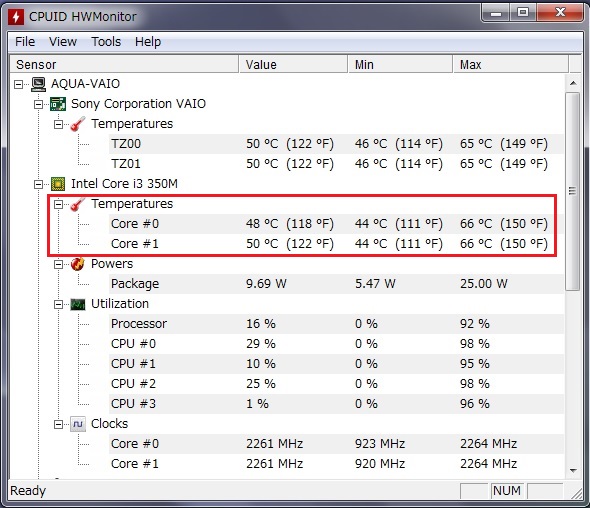Collapse the Intel Core i3 350M node

click(x=38, y=184)
